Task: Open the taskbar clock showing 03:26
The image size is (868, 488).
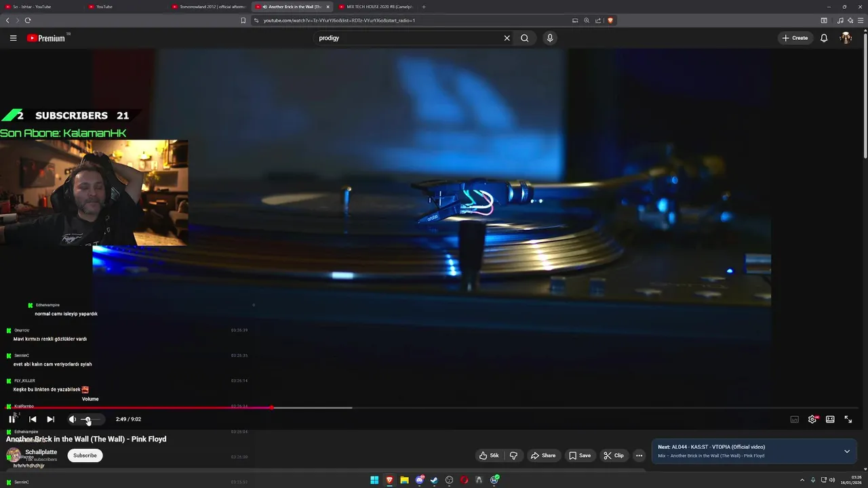Action: [851, 480]
